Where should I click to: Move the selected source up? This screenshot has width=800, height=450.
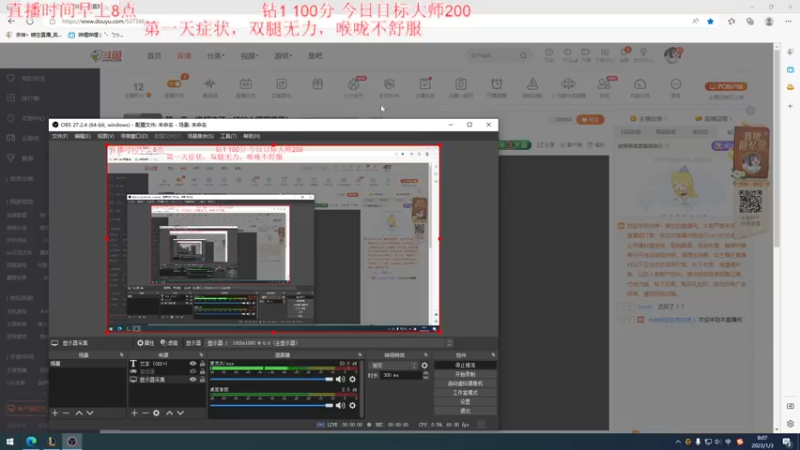pos(169,413)
